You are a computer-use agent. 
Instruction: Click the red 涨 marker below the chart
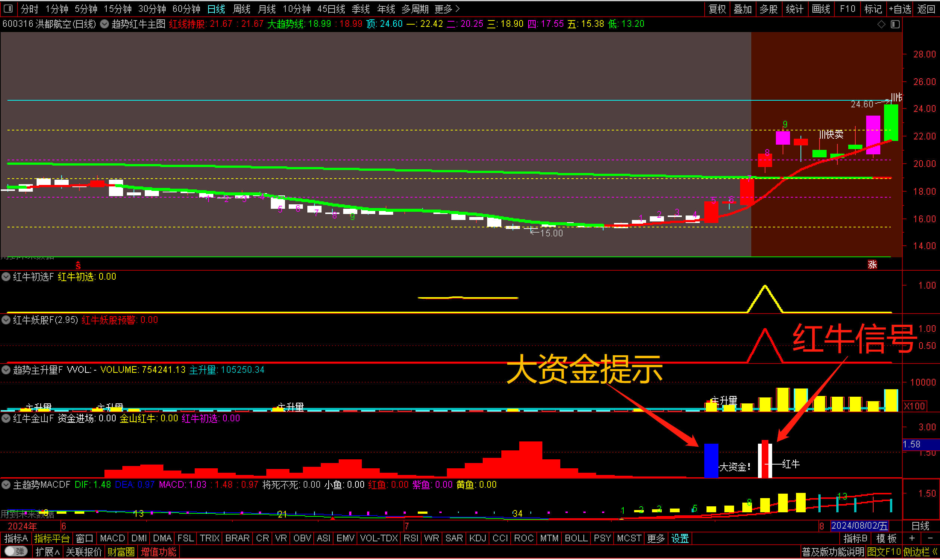pos(872,264)
